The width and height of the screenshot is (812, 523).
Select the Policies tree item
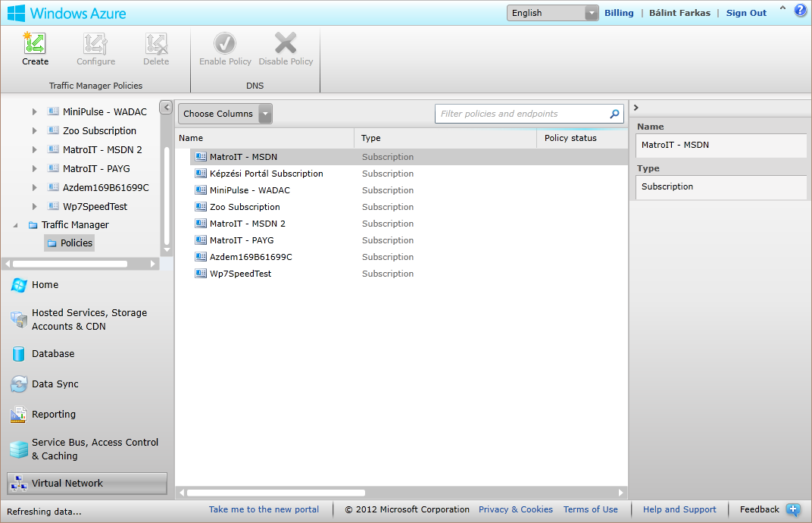[x=70, y=243]
